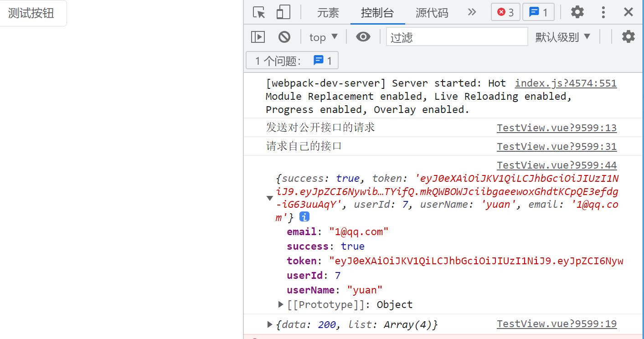This screenshot has width=644, height=339.
Task: Clear the console with the block icon
Action: [284, 37]
